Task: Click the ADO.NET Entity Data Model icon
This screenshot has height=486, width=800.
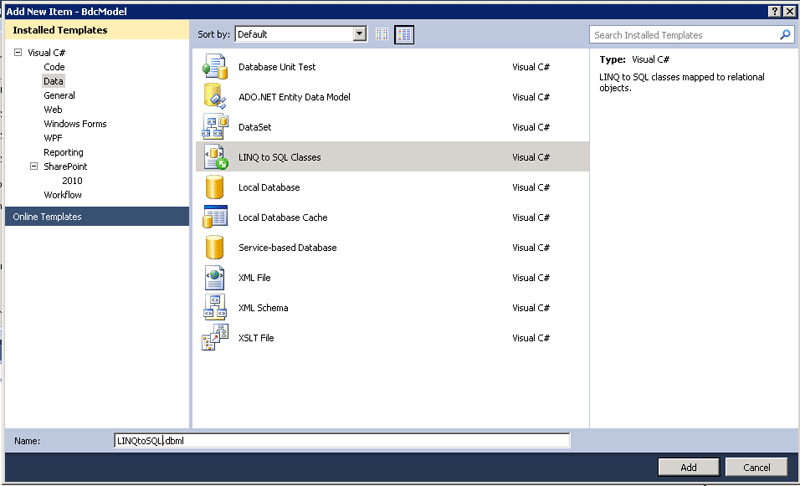Action: 215,97
